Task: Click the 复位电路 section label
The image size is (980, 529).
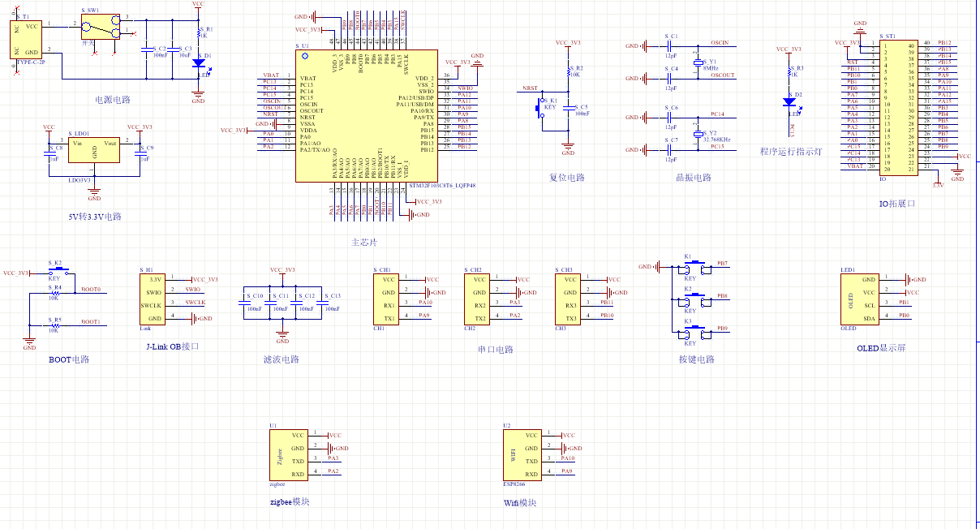Action: coord(567,177)
